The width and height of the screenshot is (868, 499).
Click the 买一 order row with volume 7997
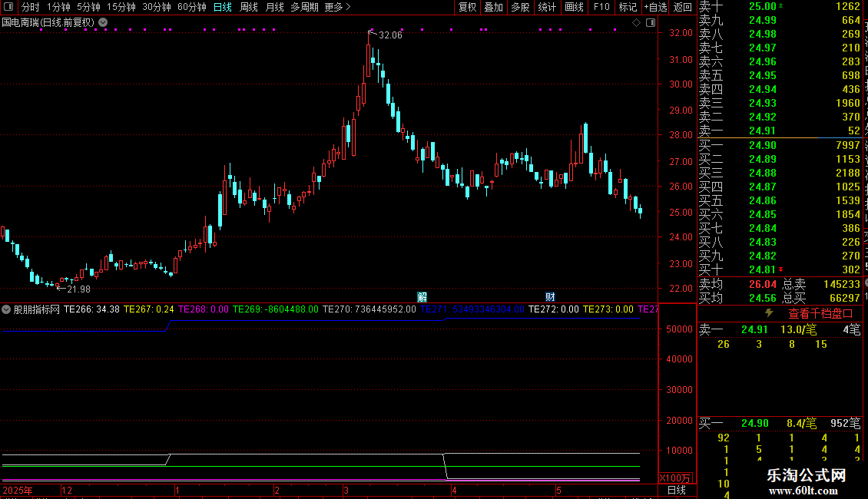point(780,145)
